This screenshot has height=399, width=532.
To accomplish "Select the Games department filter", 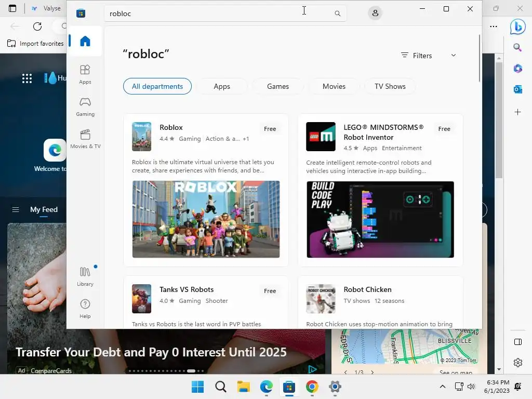I will pyautogui.click(x=278, y=86).
